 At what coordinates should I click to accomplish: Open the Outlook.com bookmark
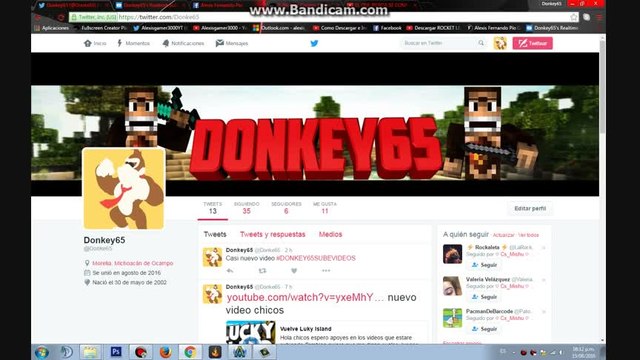(279, 28)
